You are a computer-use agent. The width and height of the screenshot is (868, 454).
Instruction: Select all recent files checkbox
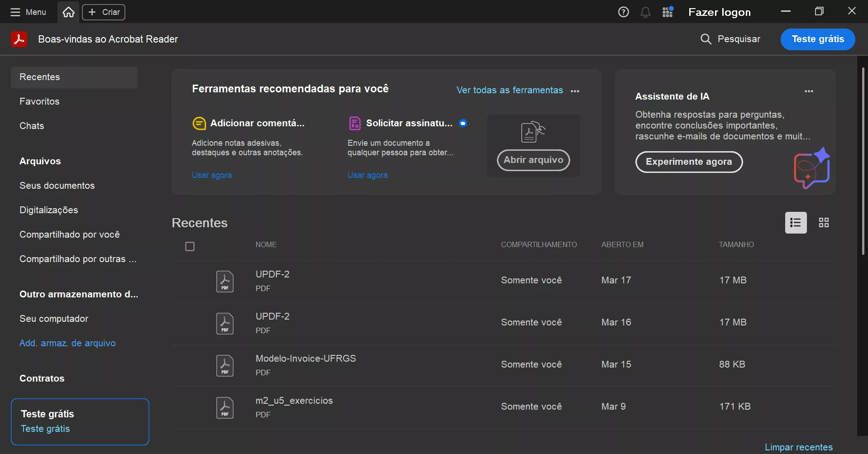[190, 246]
